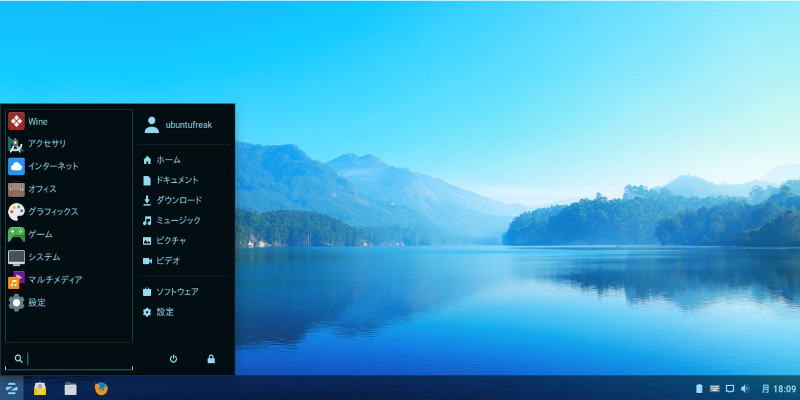
Task: Click the ubuntufreak user avatar icon
Action: click(152, 124)
